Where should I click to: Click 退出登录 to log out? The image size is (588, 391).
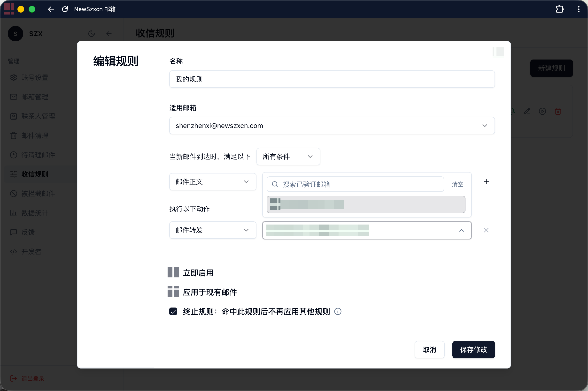coord(27,378)
